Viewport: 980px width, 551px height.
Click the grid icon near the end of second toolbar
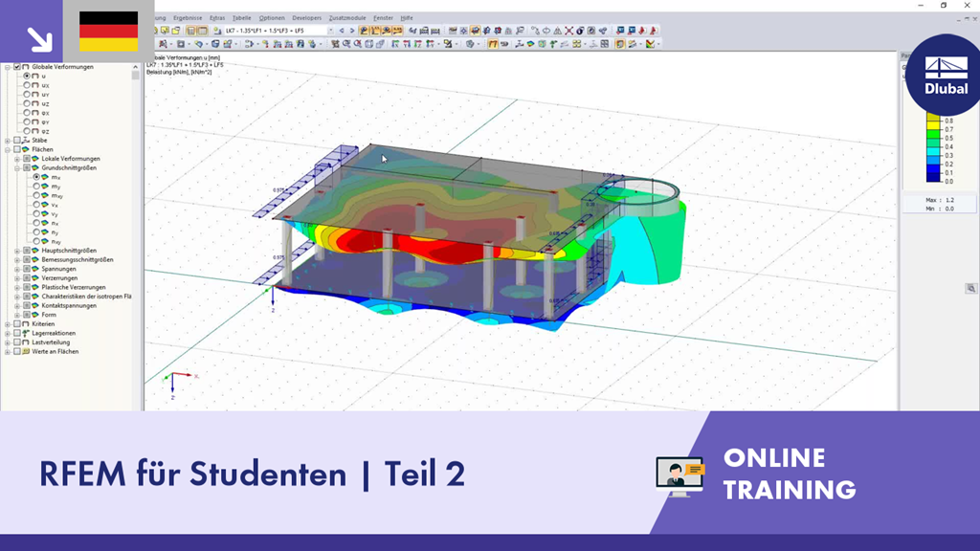coord(605,44)
